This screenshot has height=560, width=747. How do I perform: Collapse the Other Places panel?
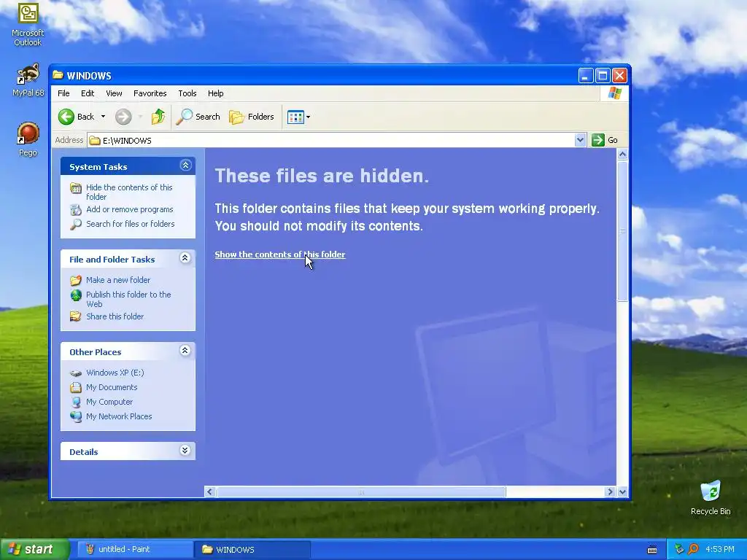pos(185,351)
